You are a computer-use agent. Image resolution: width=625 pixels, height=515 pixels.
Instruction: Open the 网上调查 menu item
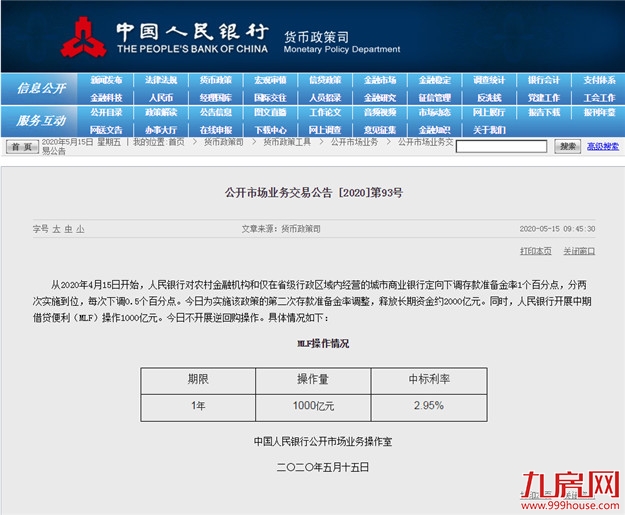tap(325, 130)
